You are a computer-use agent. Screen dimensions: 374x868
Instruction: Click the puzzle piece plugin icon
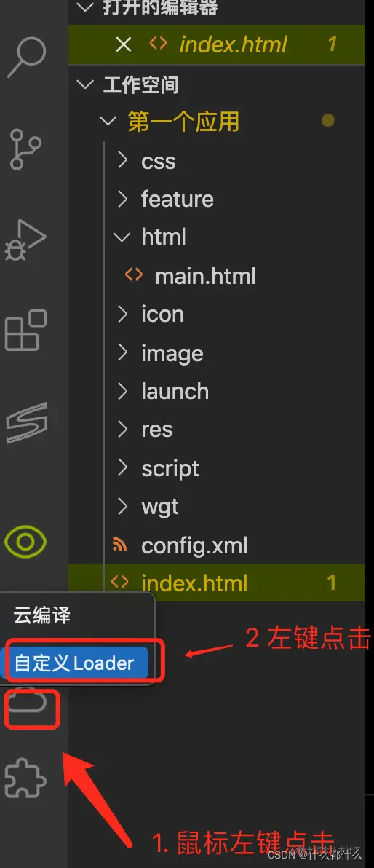click(25, 778)
